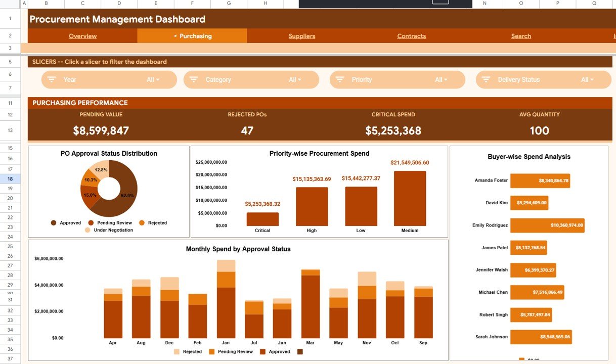Click the Search navigation link
Screen dimensions: 616x364
521,36
